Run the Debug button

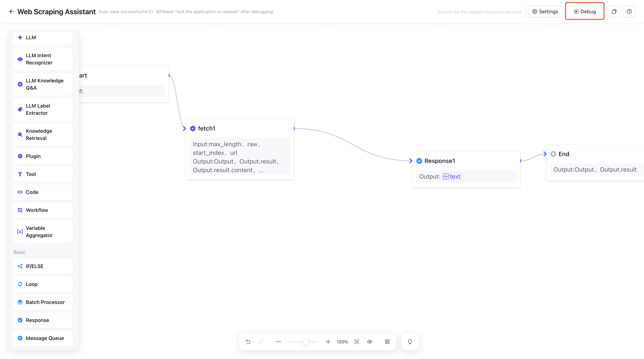(585, 12)
